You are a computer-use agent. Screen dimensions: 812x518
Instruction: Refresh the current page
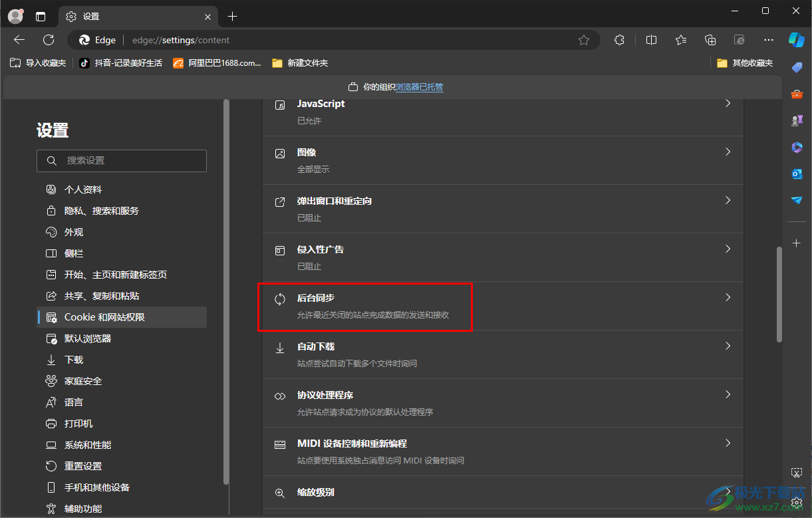(49, 40)
